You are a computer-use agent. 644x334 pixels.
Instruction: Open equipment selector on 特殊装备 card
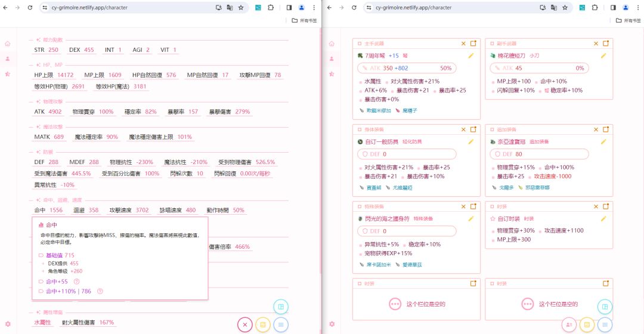(x=473, y=206)
